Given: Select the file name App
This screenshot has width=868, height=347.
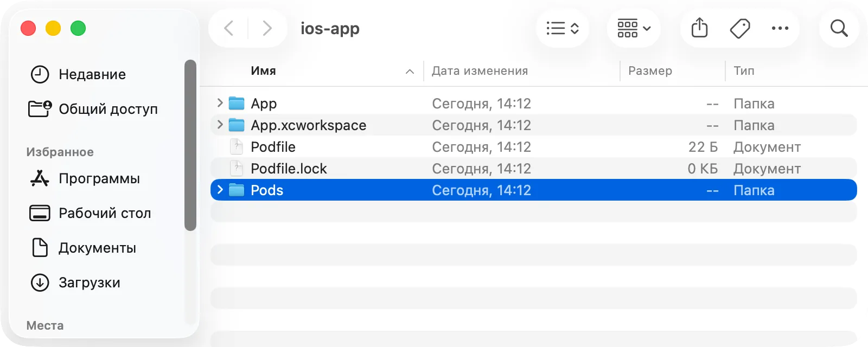Looking at the screenshot, I should tap(264, 104).
